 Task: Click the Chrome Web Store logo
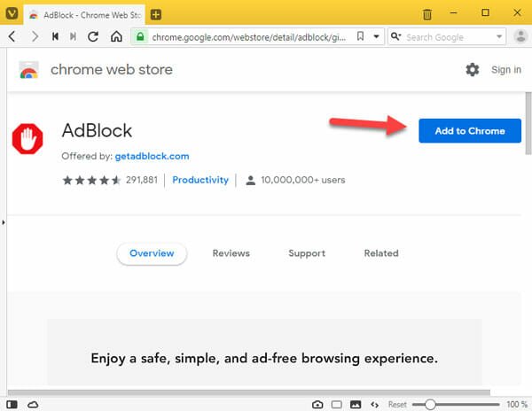coord(29,70)
